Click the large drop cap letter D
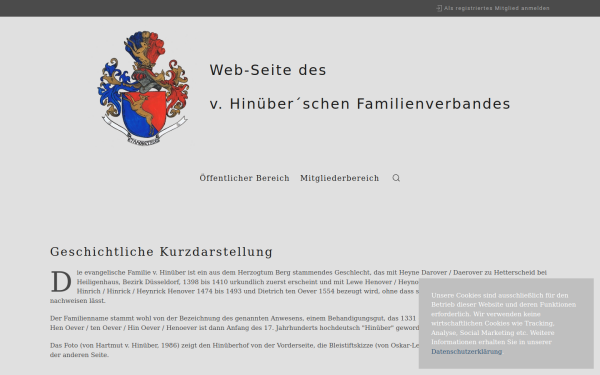Screen dimensions: 600x375 tap(61, 282)
